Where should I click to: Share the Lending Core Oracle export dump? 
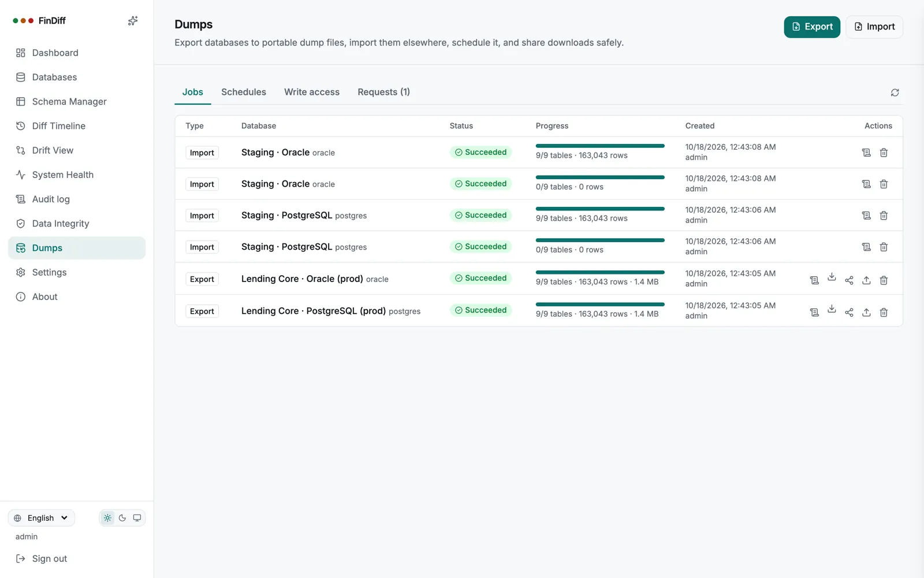coord(849,280)
